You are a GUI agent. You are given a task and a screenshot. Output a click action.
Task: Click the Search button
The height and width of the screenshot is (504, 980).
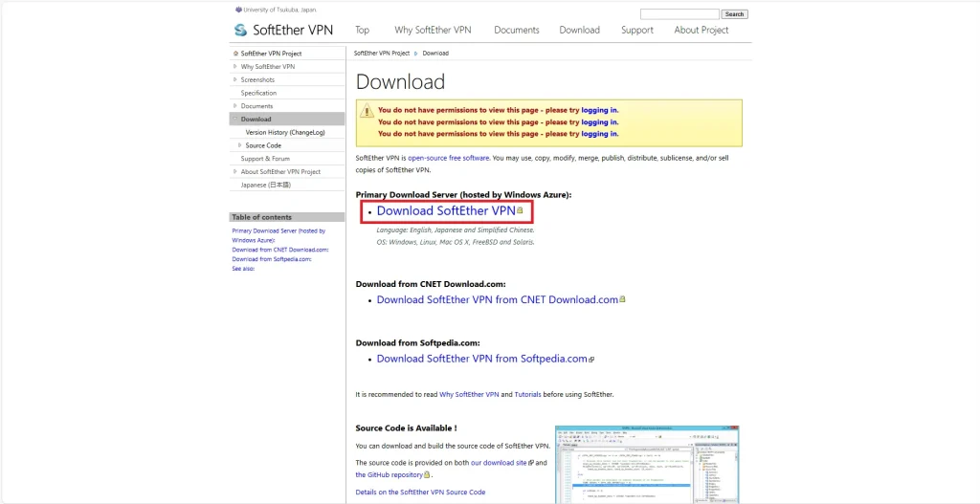click(x=734, y=14)
